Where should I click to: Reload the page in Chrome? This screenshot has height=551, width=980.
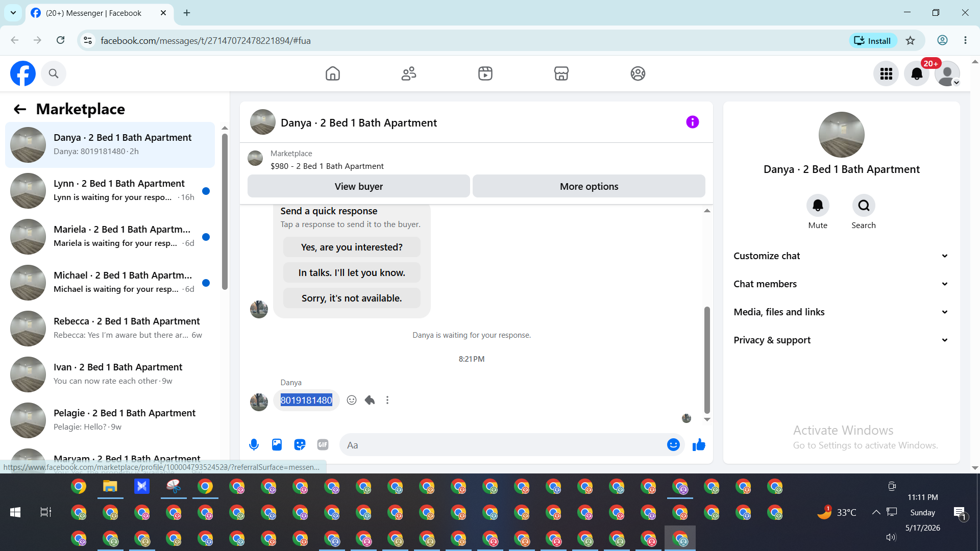(x=60, y=40)
